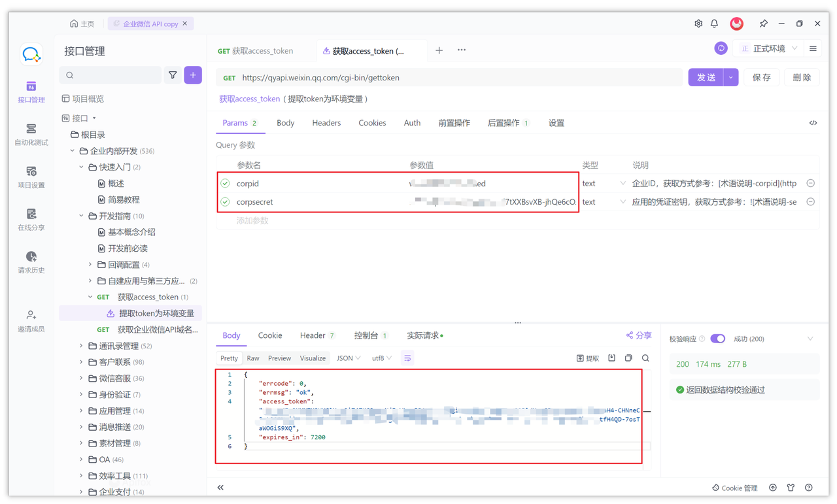
Task: Open notifications bell icon
Action: tap(714, 24)
